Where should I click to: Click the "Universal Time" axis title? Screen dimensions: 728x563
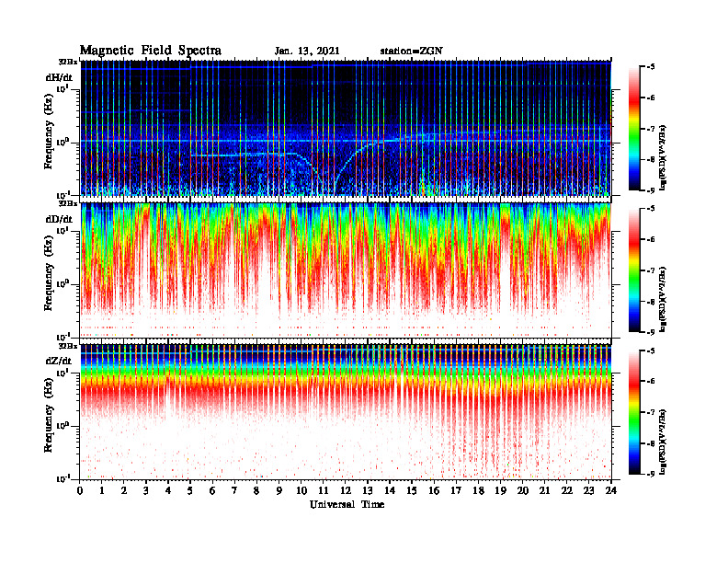pos(347,504)
